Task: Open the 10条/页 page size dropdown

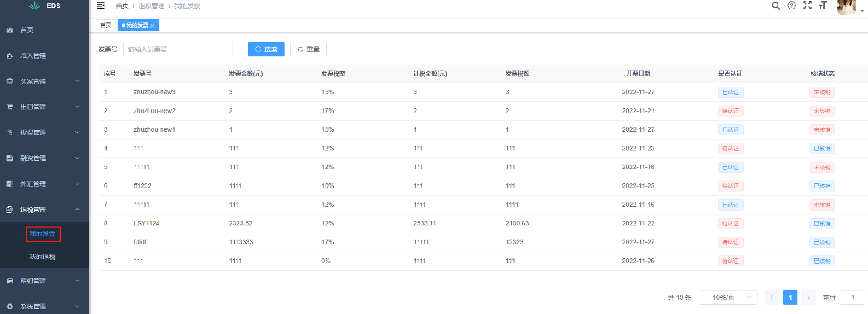Action: [728, 297]
